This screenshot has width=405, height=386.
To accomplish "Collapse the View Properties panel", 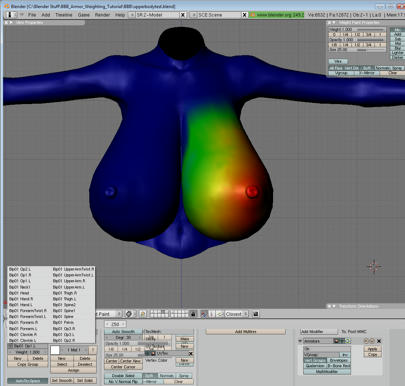I will pos(11,22).
